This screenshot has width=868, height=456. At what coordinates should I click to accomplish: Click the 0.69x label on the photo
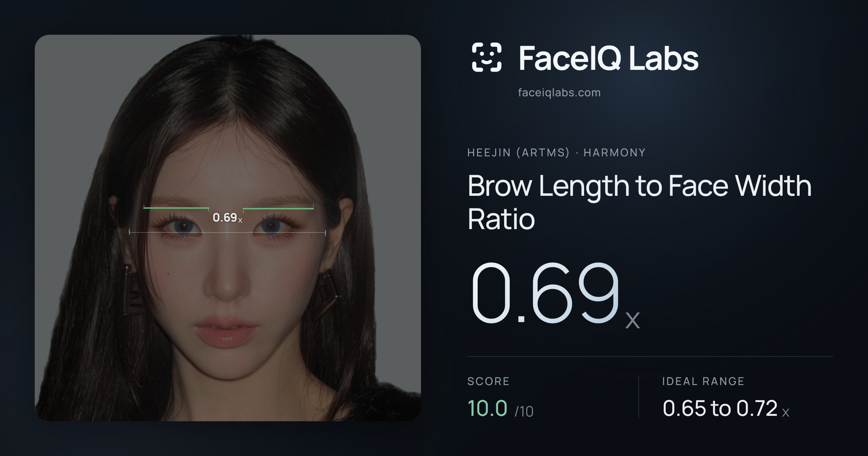coord(227,218)
